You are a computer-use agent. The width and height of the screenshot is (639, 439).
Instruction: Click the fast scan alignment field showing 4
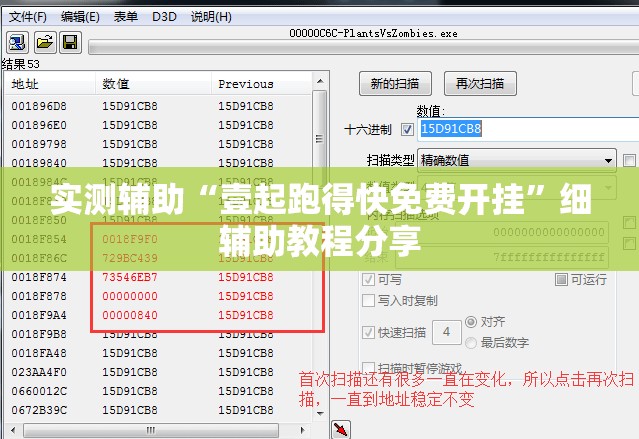tap(447, 332)
